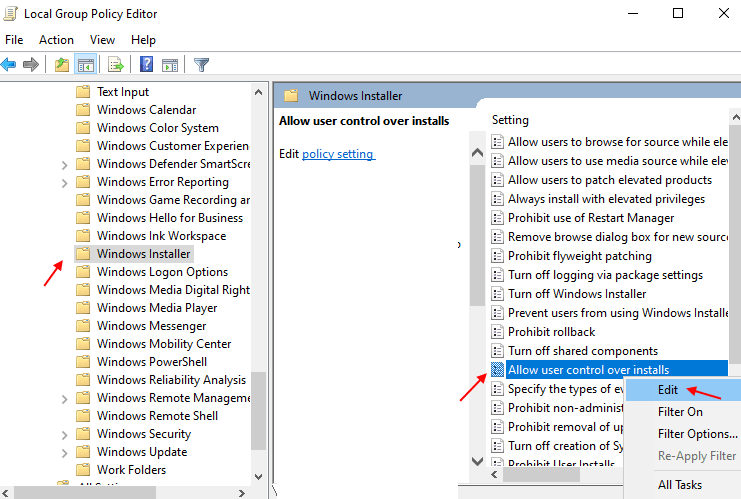Expand the Windows Error Reporting tree node

(65, 183)
